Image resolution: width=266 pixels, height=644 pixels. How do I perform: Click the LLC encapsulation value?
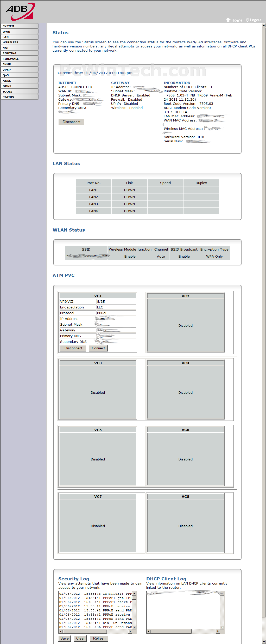coord(116,307)
